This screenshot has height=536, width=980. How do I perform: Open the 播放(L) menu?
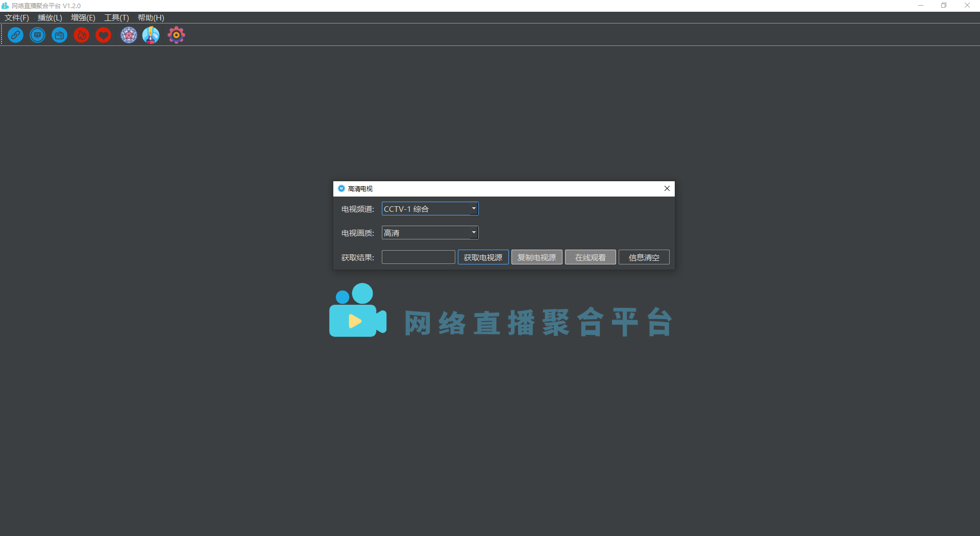pos(50,18)
